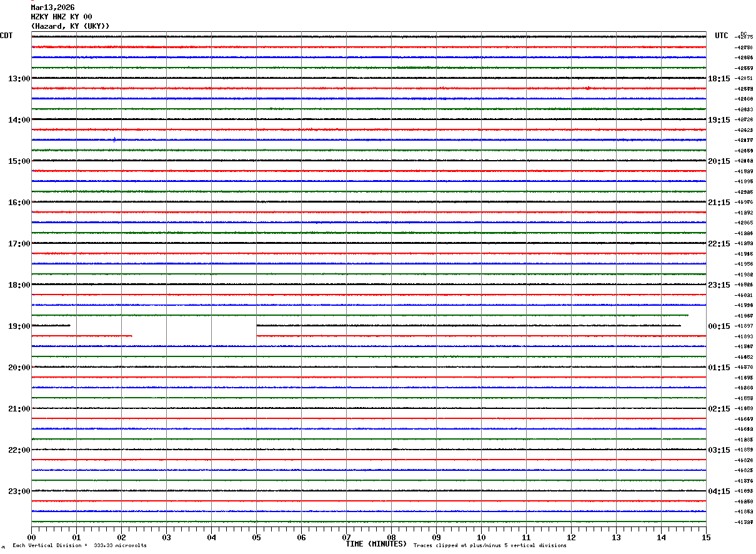Select minute 15 on the time axis
The height and width of the screenshot is (554, 756).
(x=705, y=537)
